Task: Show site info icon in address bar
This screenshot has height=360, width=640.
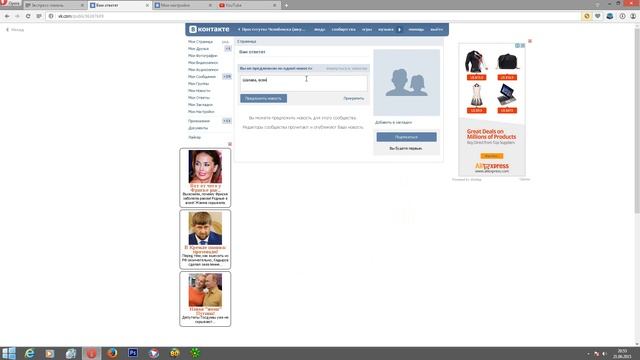Action: tap(51, 16)
